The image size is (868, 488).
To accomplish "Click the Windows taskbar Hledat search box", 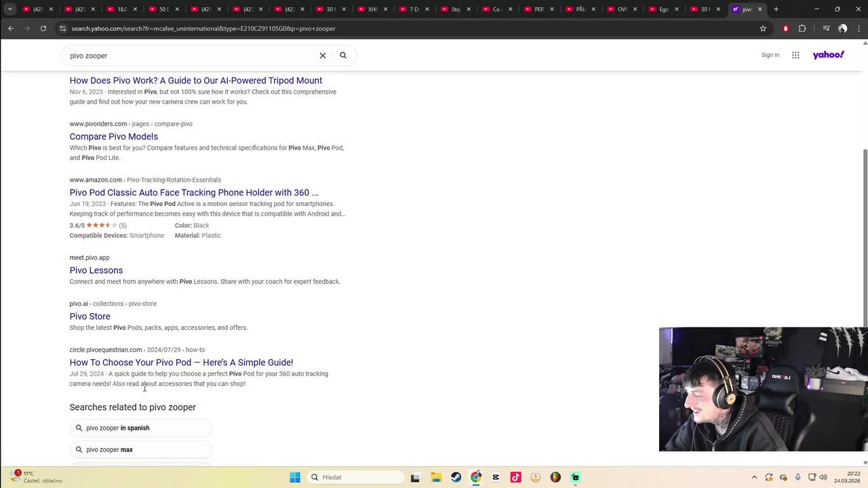I will pos(356,477).
